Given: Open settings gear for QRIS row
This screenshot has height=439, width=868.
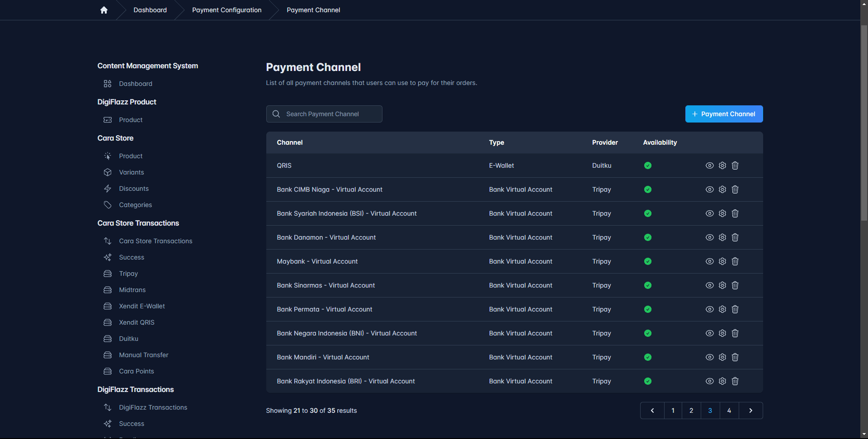Looking at the screenshot, I should [722, 165].
